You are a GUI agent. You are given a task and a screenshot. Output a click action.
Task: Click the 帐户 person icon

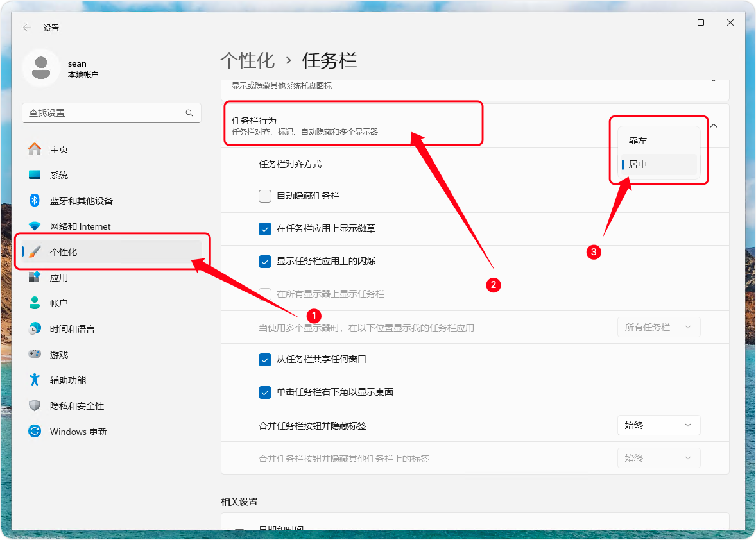[35, 303]
